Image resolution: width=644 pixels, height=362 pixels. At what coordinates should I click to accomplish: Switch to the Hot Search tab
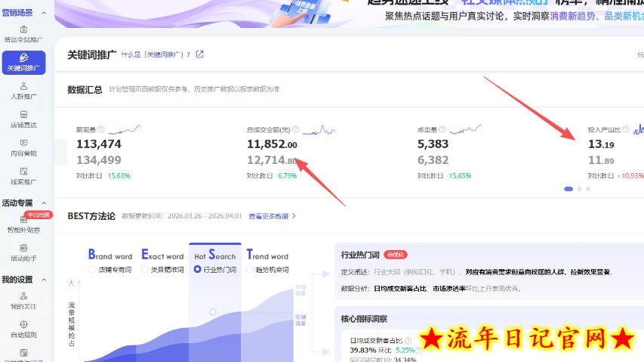click(215, 255)
